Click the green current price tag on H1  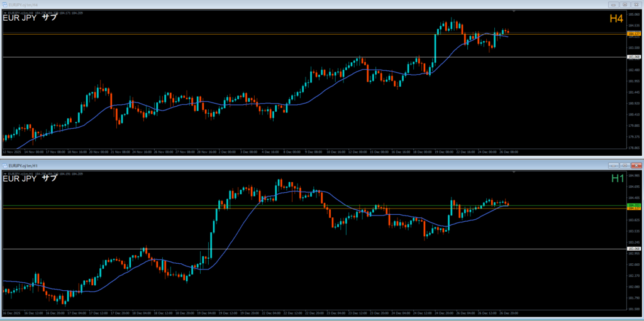tap(634, 205)
